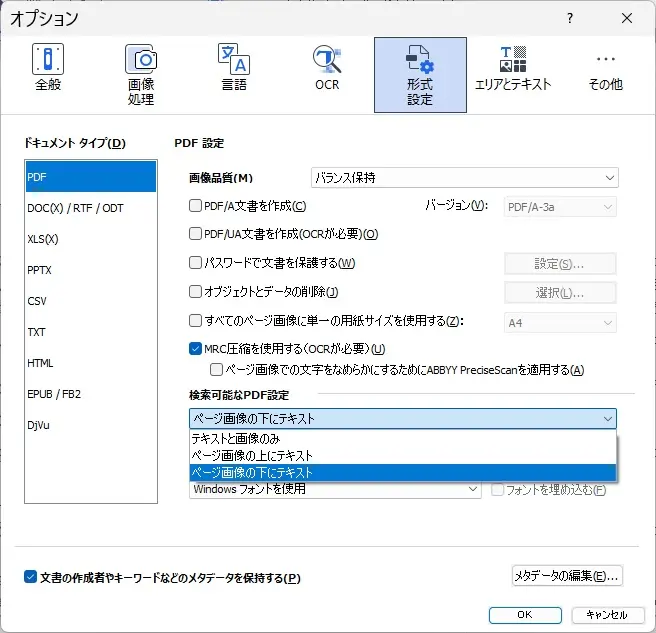Choose ページ画像の上にテキスト option
Viewport: 656px width, 633px height.
[x=402, y=455]
